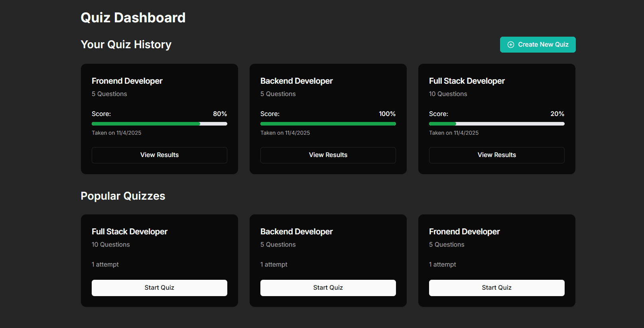The image size is (644, 328).
Task: Click the 20% score value
Action: 557,114
